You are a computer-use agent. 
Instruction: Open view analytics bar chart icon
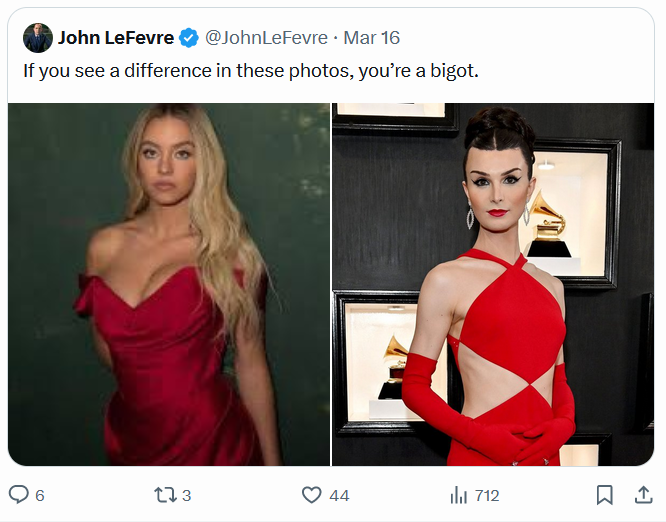pos(459,495)
